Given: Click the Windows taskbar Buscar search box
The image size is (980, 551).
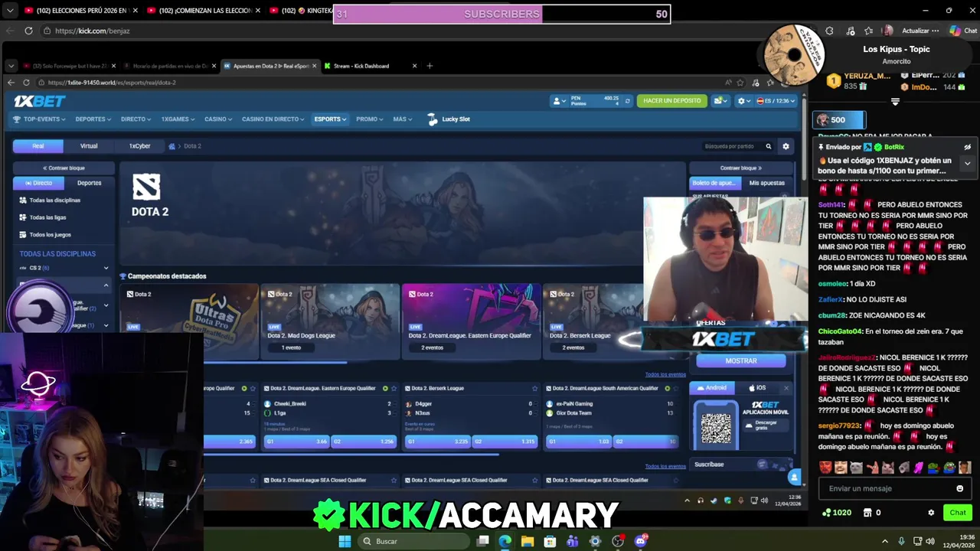Looking at the screenshot, I should pyautogui.click(x=413, y=541).
